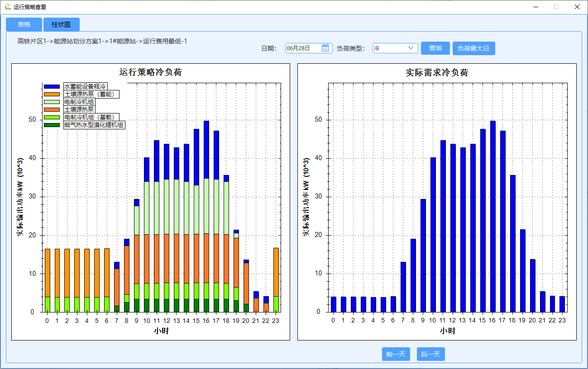Image resolution: width=588 pixels, height=369 pixels.
Task: Click 土壤源热泵 legend label
Action: coord(79,109)
